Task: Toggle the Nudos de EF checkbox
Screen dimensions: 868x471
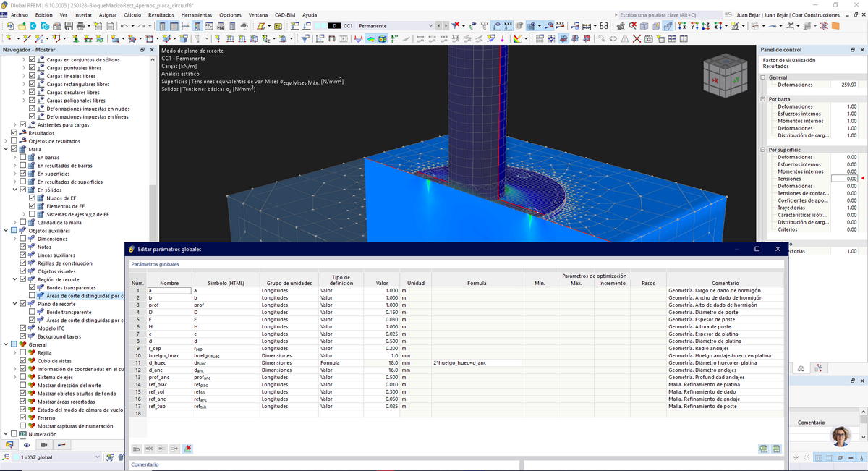Action: [x=32, y=198]
